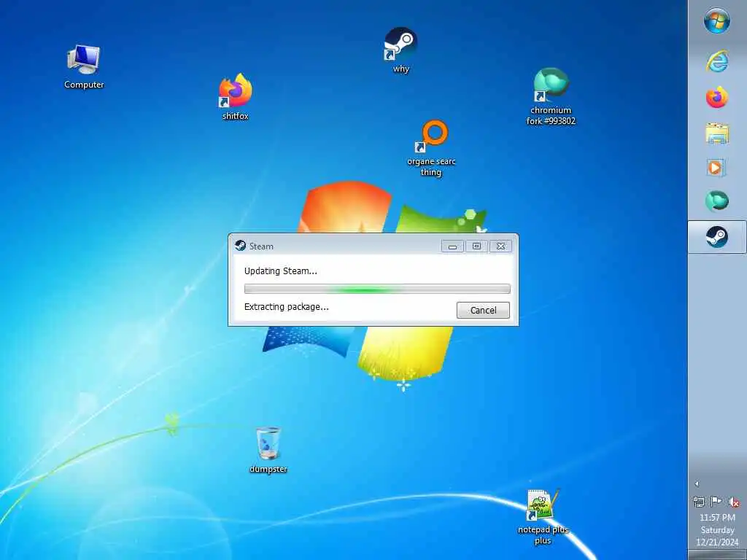Select the 'dumpster' recycle bin icon
The height and width of the screenshot is (560, 747).
pos(268,450)
